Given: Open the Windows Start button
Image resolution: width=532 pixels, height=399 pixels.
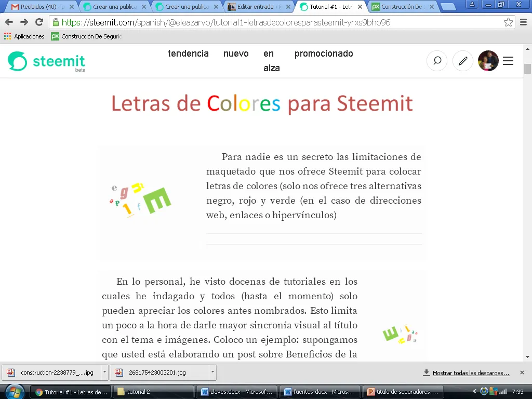Looking at the screenshot, I should [14, 392].
